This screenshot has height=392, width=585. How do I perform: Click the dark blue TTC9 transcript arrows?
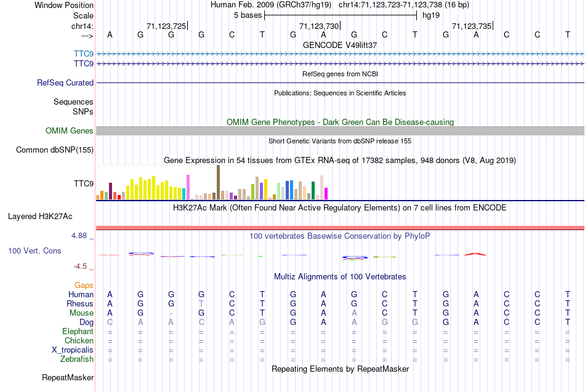tap(340, 64)
